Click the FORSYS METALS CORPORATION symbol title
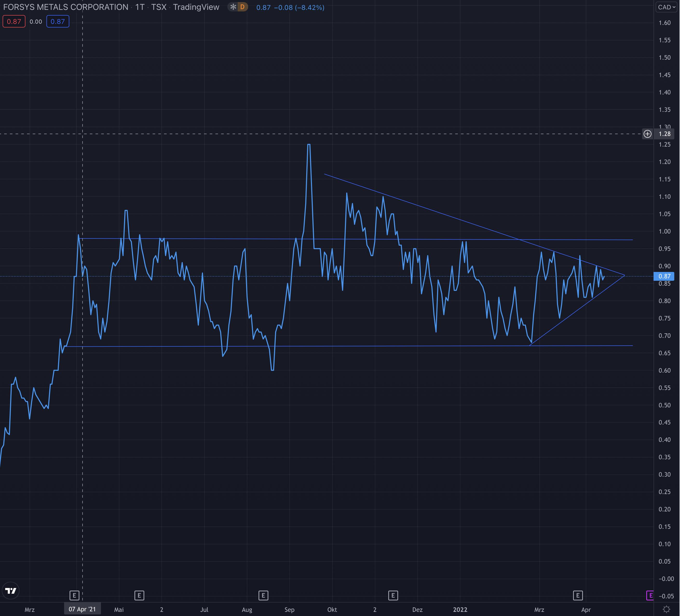 66,7
